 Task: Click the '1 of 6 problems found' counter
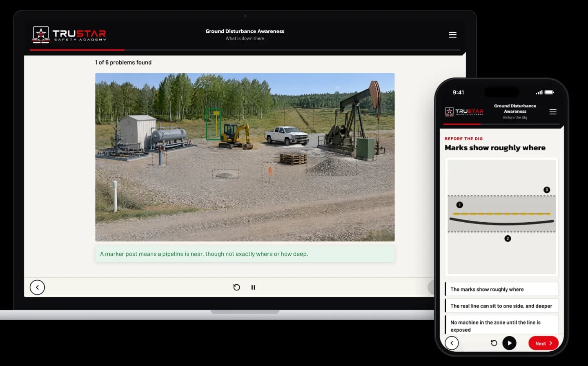123,62
